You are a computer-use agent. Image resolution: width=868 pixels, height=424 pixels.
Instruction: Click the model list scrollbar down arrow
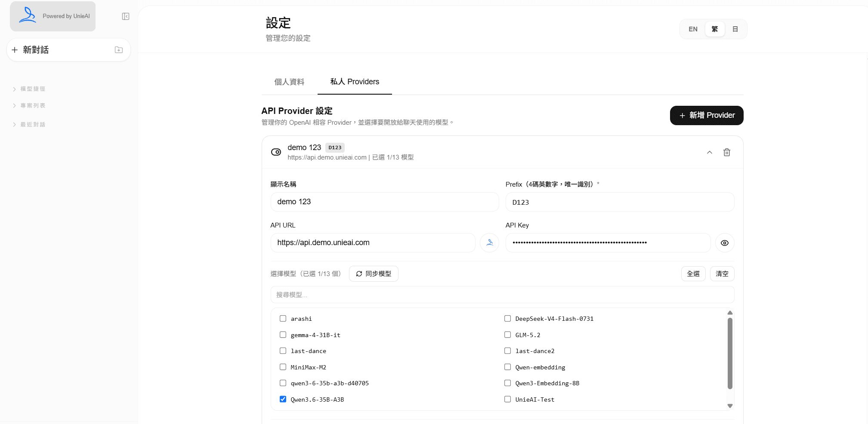point(730,406)
